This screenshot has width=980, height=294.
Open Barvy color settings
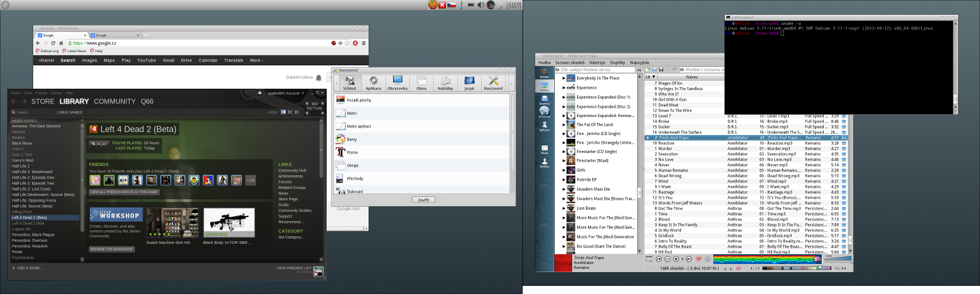point(422,139)
